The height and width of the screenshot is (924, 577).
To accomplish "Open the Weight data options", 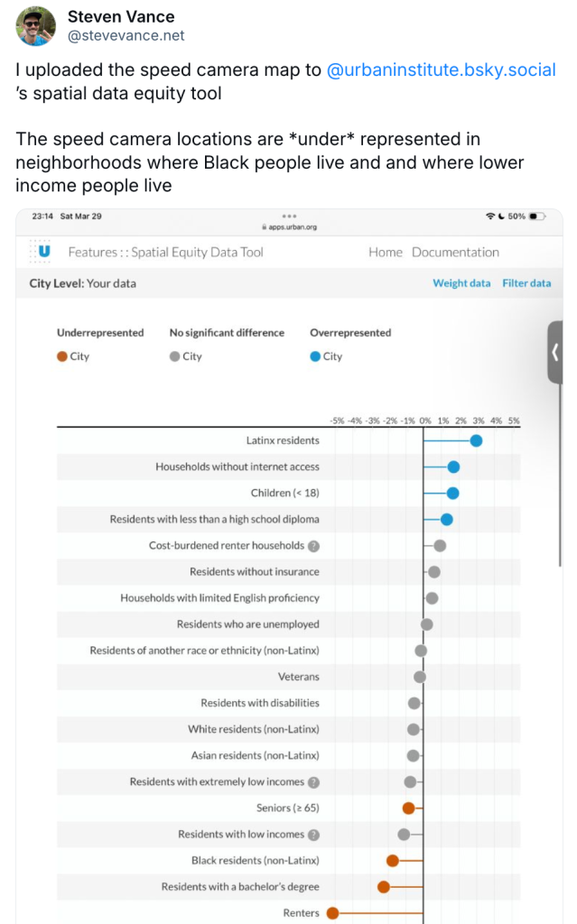I will tap(461, 283).
